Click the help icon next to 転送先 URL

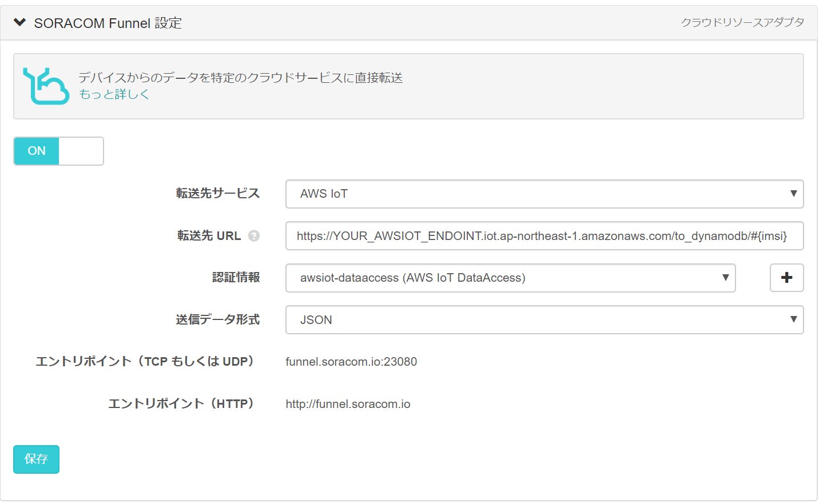pos(254,235)
